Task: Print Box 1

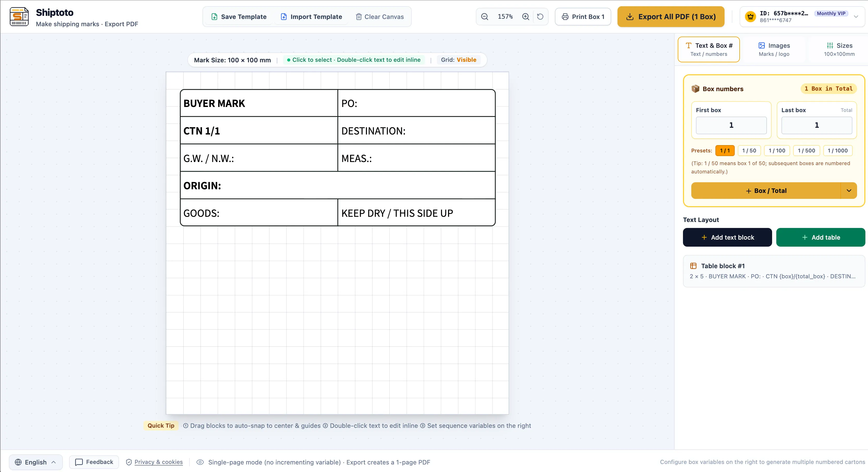Action: (583, 17)
